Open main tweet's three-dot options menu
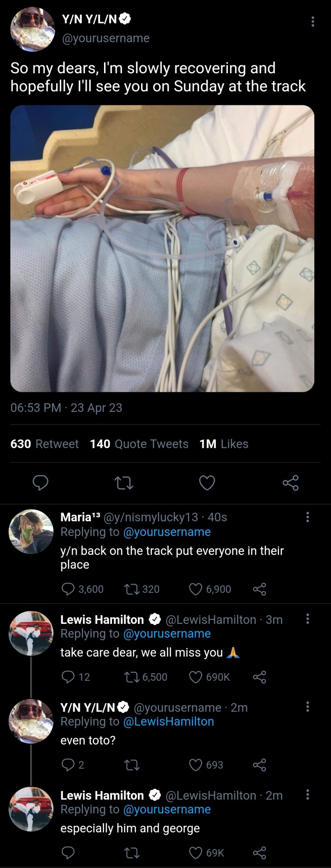The height and width of the screenshot is (868, 331). click(312, 21)
